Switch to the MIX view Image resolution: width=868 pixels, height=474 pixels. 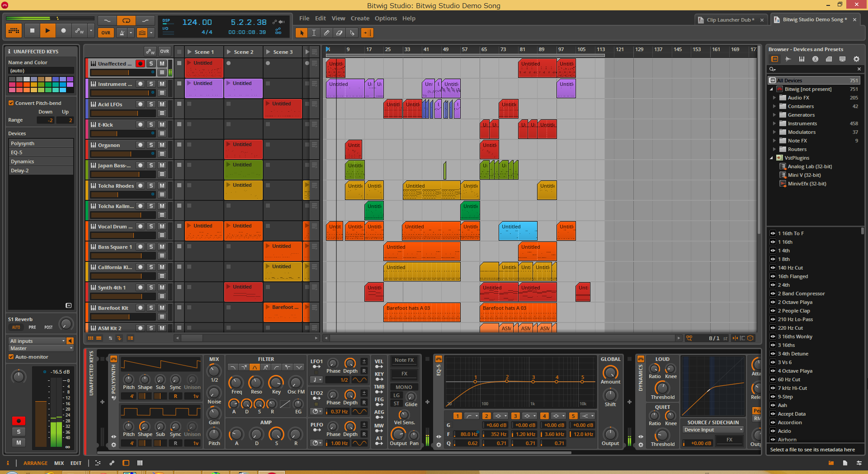59,463
